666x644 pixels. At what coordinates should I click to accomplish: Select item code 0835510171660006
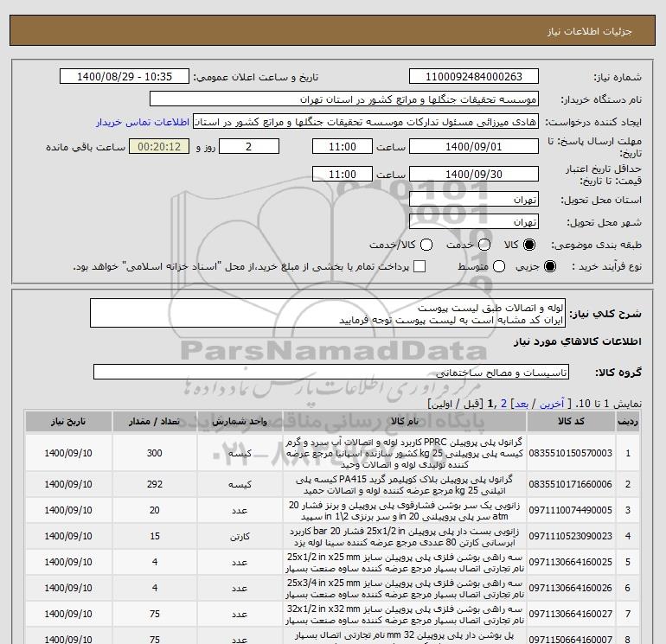[x=571, y=484]
